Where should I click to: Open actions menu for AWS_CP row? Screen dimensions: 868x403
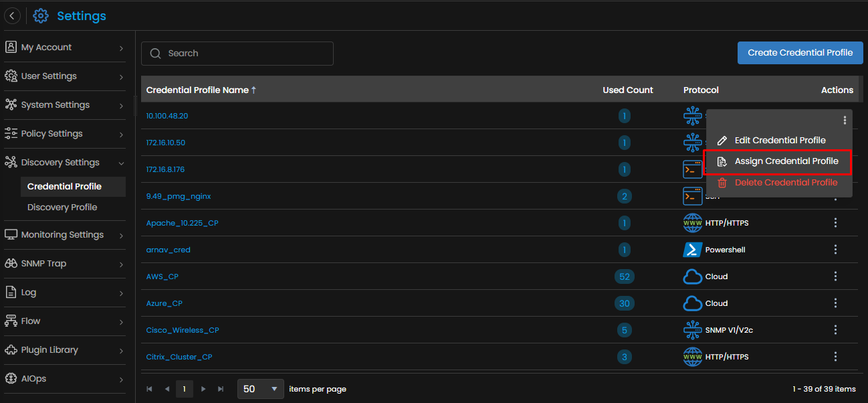click(835, 276)
